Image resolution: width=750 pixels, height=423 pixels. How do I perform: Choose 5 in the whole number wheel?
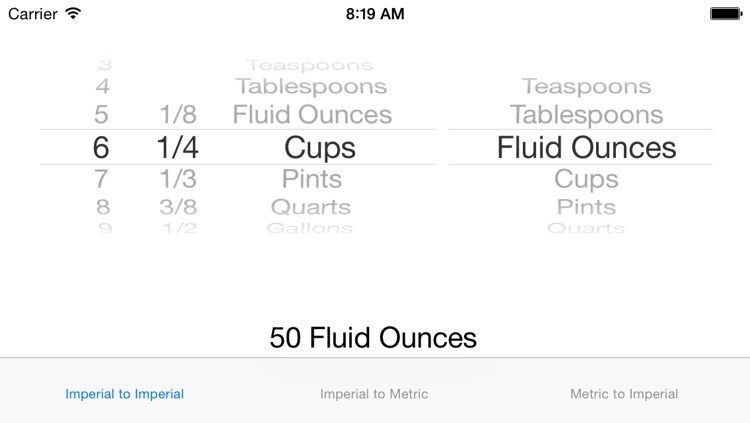point(101,115)
